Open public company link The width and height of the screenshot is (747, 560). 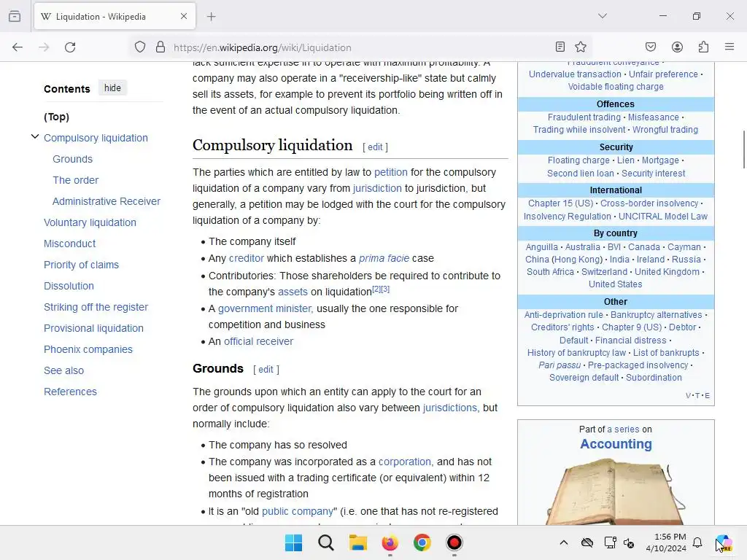298,511
